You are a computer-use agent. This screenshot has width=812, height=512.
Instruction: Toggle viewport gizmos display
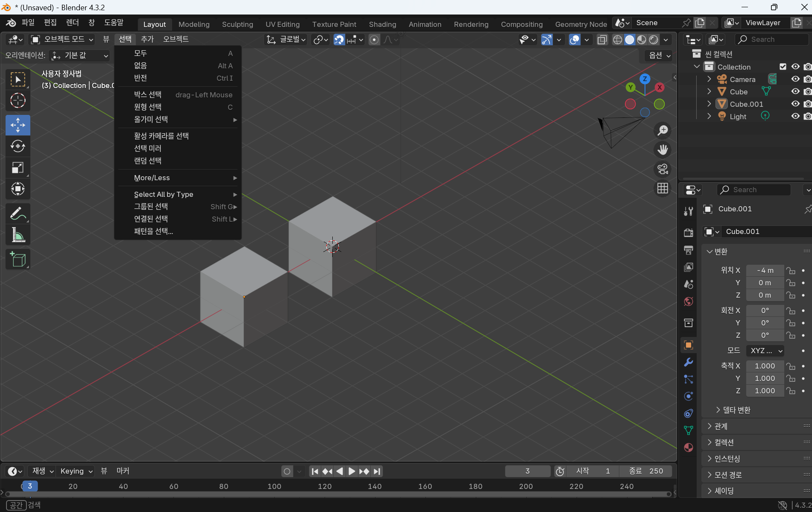click(547, 40)
